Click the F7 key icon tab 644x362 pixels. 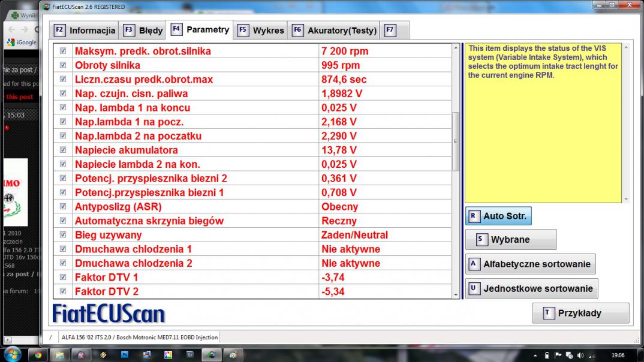click(x=390, y=30)
